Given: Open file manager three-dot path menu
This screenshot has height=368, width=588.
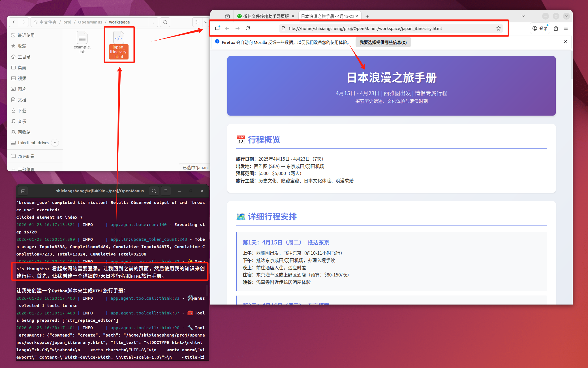Looking at the screenshot, I should pos(153,22).
